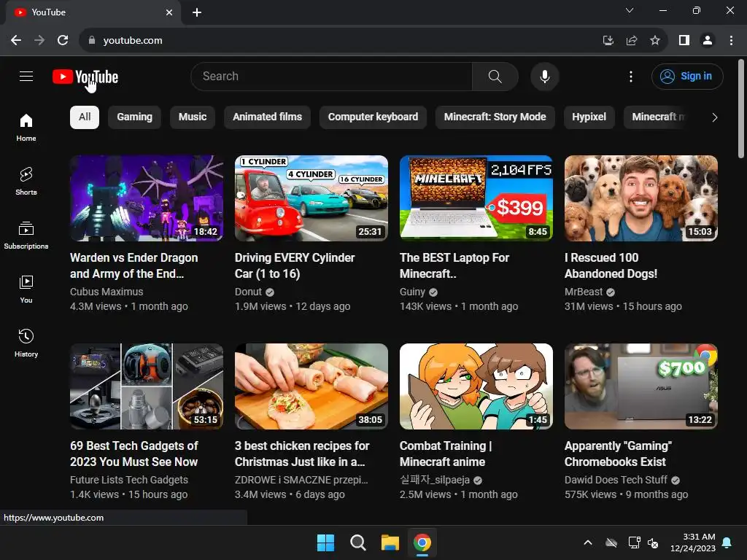The height and width of the screenshot is (560, 747).
Task: Open a new browser tab
Action: click(x=197, y=12)
